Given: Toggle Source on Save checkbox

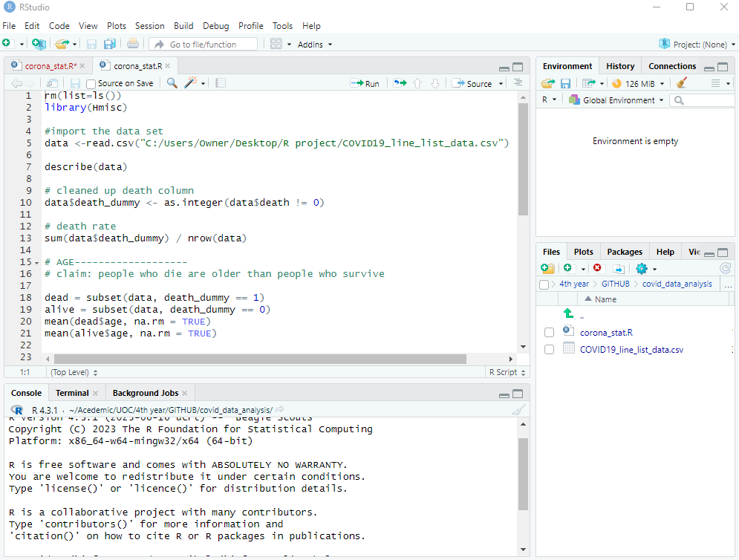Looking at the screenshot, I should pyautogui.click(x=91, y=84).
